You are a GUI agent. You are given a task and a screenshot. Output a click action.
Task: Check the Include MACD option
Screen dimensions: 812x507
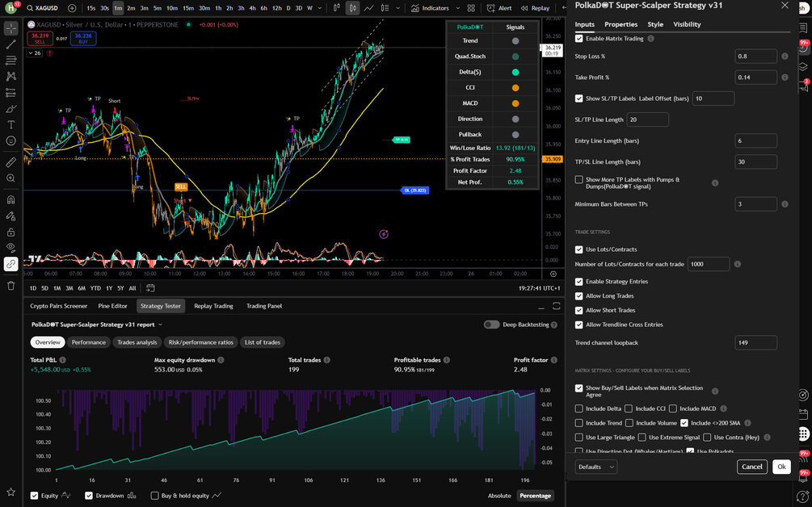[x=673, y=409]
